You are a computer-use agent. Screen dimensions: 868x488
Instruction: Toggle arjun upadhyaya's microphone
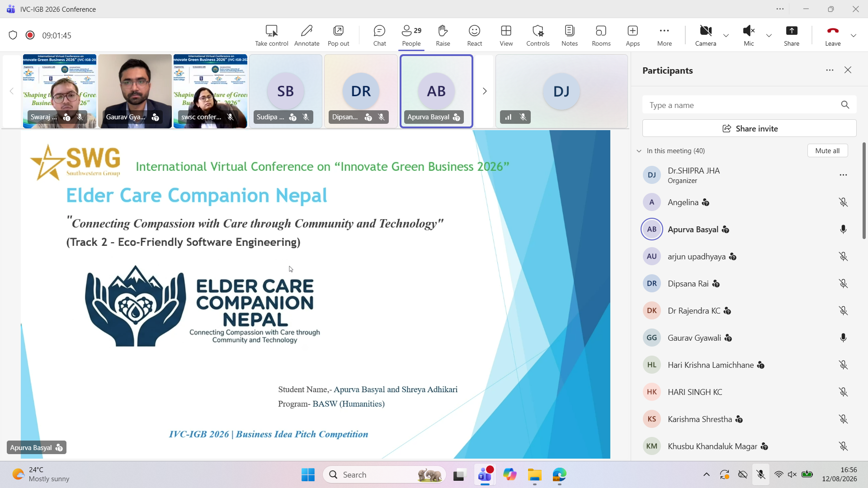pyautogui.click(x=843, y=257)
